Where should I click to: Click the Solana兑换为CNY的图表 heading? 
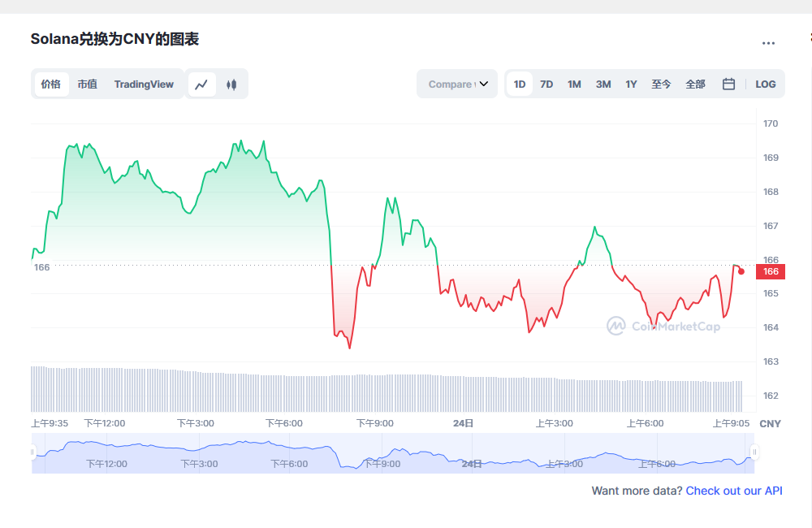coord(114,39)
